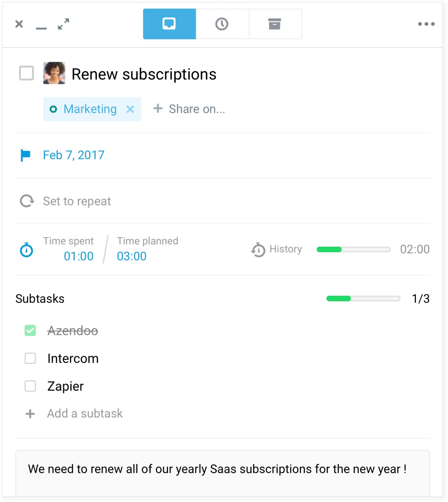This screenshot has width=448, height=502.
Task: Remove the Marketing tag with its X
Action: (x=130, y=109)
